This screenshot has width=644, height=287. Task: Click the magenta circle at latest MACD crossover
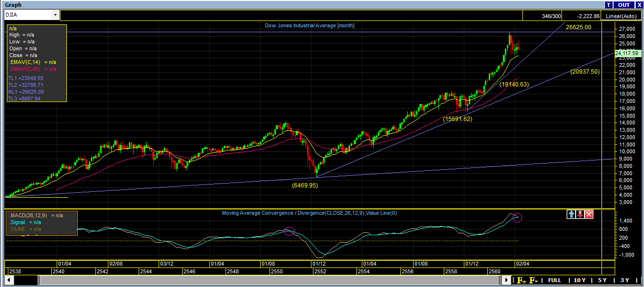point(517,217)
